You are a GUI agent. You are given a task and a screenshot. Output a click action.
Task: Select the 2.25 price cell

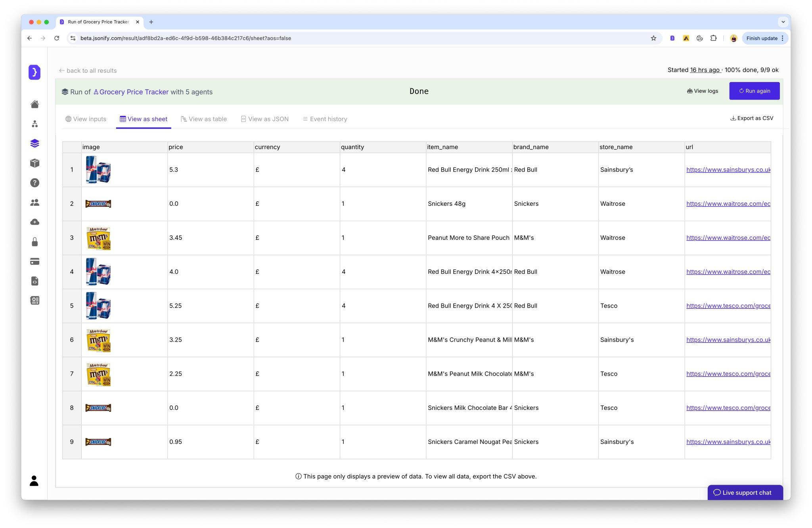211,374
